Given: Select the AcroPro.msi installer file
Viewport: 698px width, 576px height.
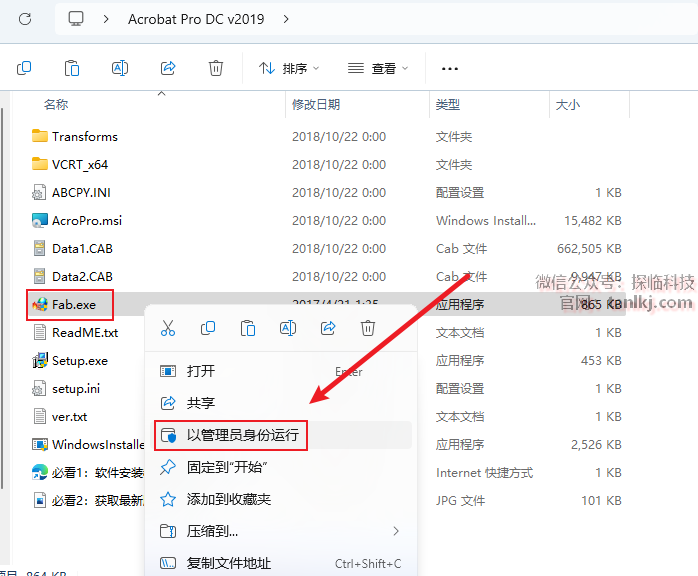Looking at the screenshot, I should 77,220.
